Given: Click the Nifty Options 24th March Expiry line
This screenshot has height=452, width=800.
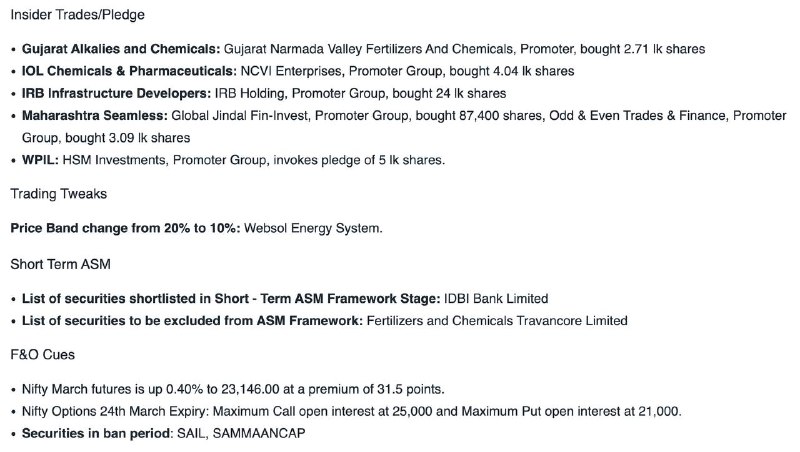Looking at the screenshot, I should tap(352, 411).
